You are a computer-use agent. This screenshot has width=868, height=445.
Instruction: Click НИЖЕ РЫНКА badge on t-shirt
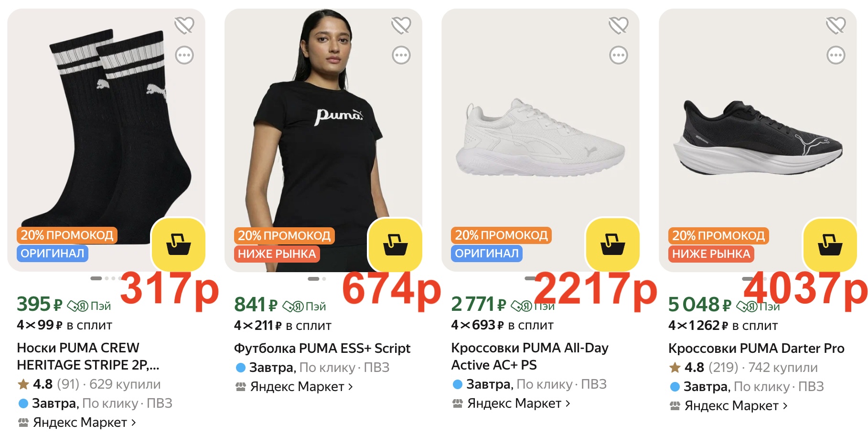[277, 254]
